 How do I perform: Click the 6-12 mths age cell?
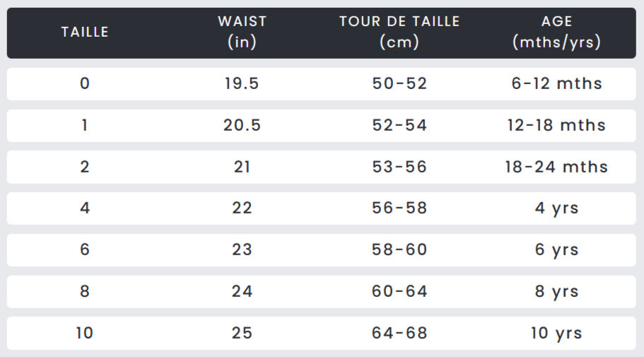pyautogui.click(x=556, y=84)
